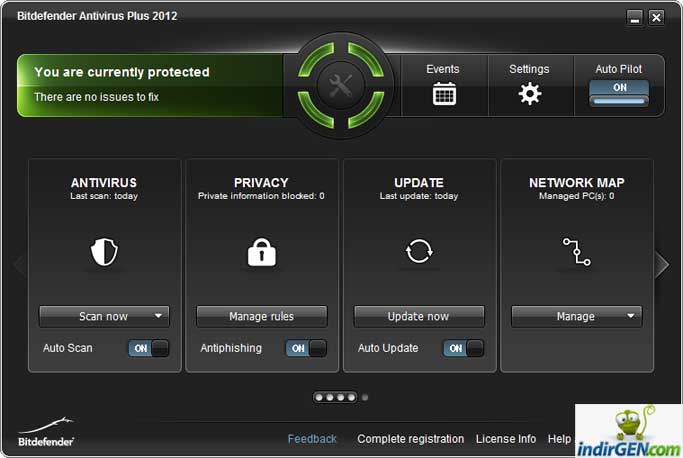683x458 pixels.
Task: Click the Bitdefender logo
Action: (46, 432)
